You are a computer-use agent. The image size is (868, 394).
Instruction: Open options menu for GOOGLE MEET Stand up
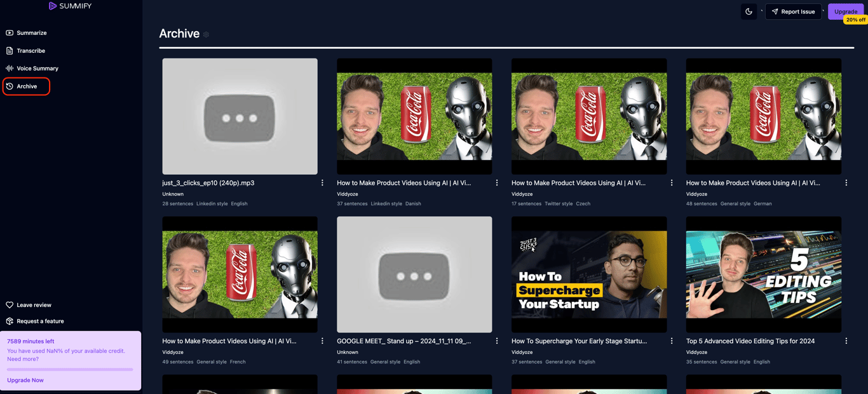(x=497, y=341)
